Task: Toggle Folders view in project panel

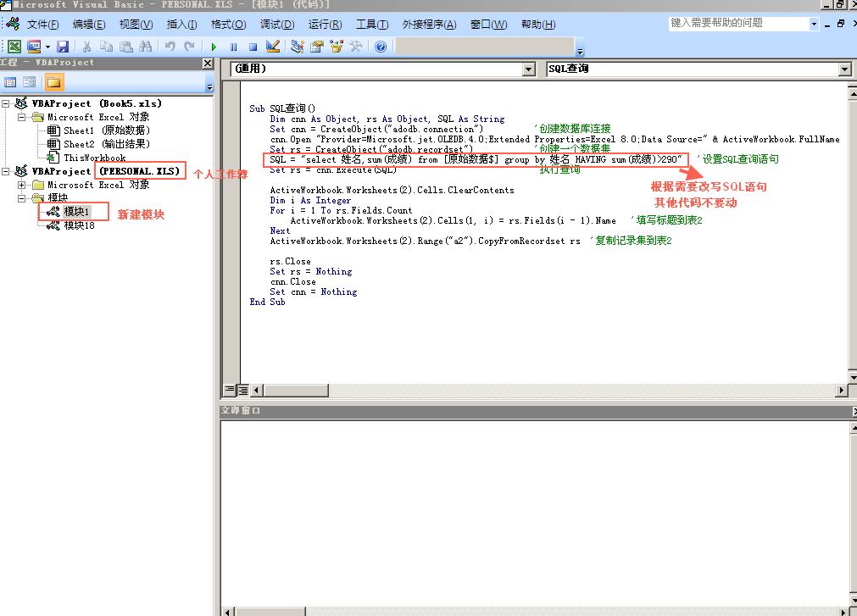Action: 53,82
